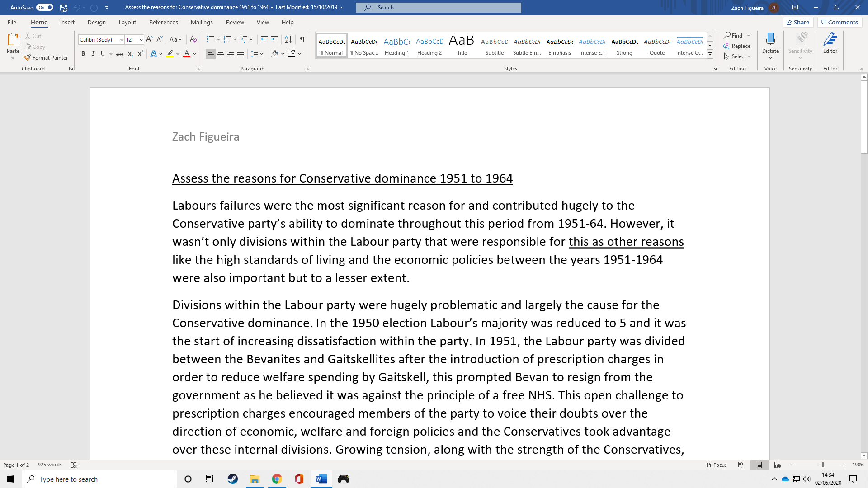Image resolution: width=868 pixels, height=488 pixels.
Task: Open the Mailings ribbon tab
Action: click(202, 22)
